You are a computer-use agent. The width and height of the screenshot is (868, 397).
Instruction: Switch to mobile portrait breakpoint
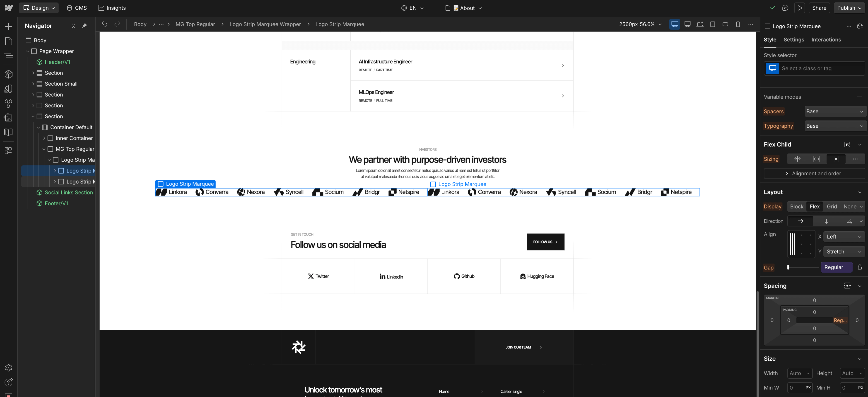pyautogui.click(x=738, y=24)
